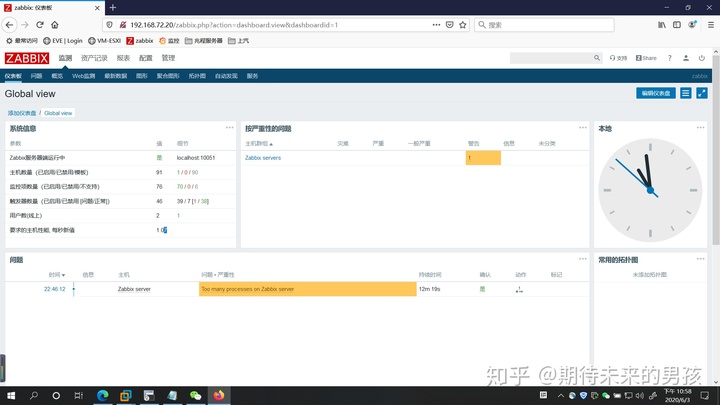Open the clock widget menu dots
Viewport: 720px width, 405px height.
click(700, 128)
